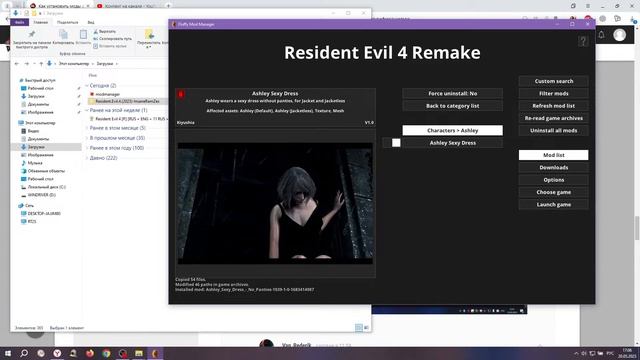Click the Move to icon in Explorer ribbon
Viewport: 640px width, 360px height.
pos(149,34)
